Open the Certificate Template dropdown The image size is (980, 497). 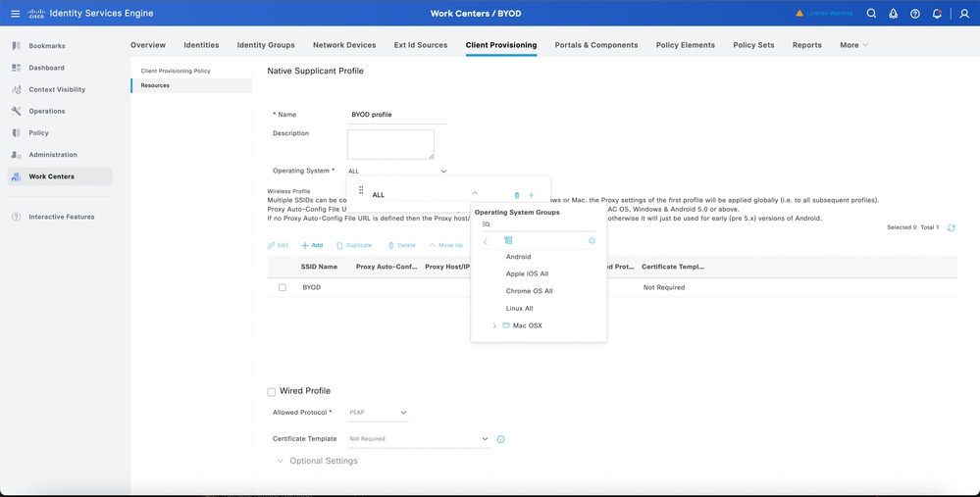tap(419, 439)
